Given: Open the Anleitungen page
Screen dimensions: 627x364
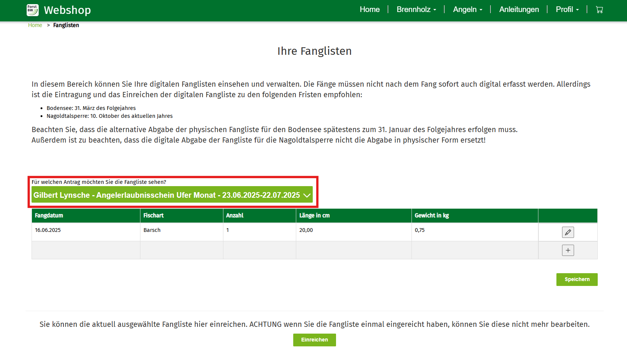Looking at the screenshot, I should pos(519,10).
